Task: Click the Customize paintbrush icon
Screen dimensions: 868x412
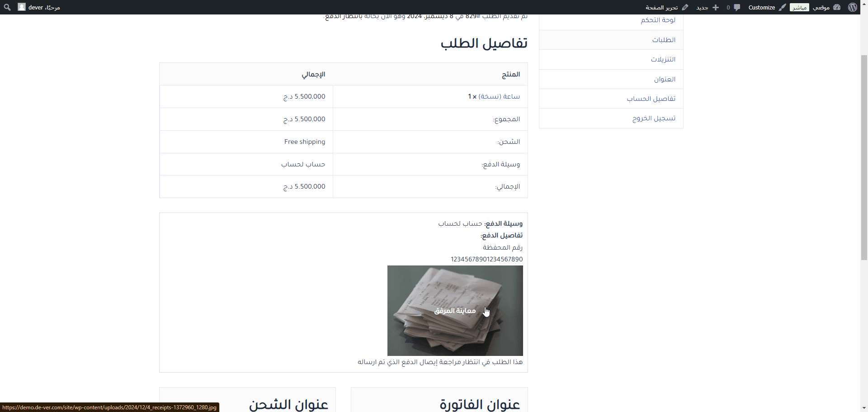Action: [x=782, y=7]
